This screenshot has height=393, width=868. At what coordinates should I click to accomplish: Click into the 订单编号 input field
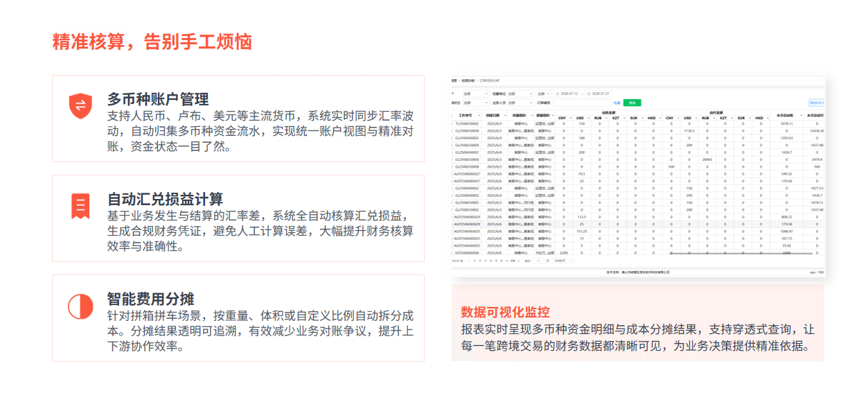point(581,103)
